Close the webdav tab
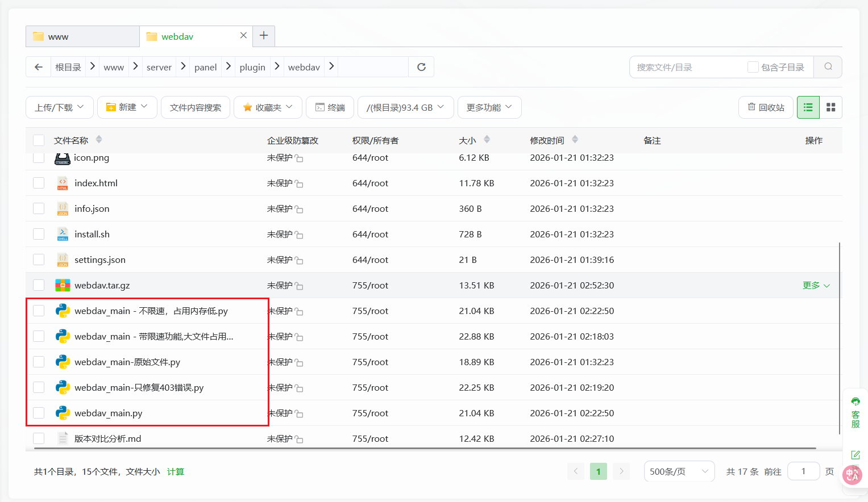Screen dimensions: 868x502 (x=243, y=35)
